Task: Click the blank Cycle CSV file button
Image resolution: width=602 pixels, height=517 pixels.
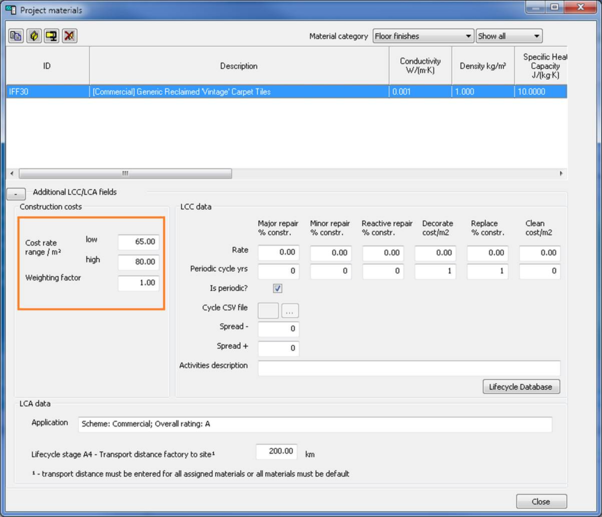Action: click(x=268, y=311)
